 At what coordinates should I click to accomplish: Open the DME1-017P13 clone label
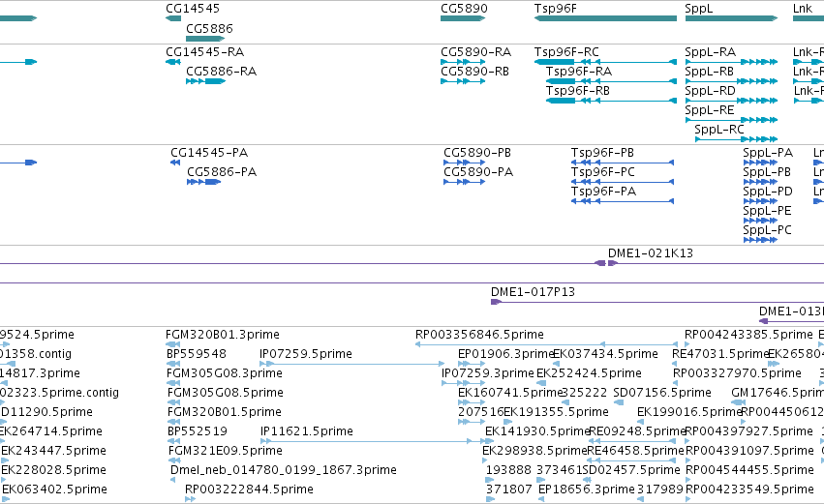click(x=533, y=292)
